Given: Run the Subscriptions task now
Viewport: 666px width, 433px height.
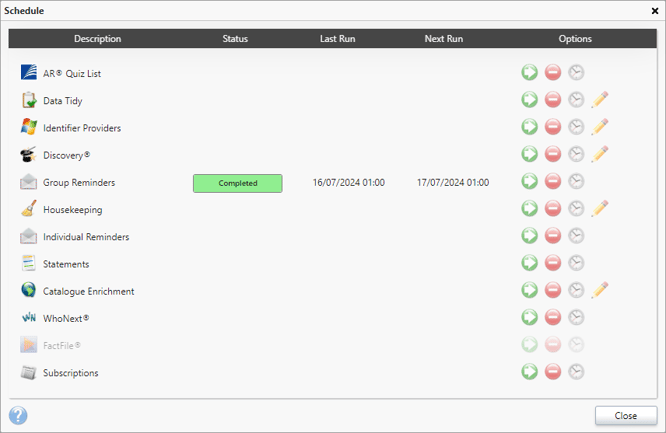Looking at the screenshot, I should tap(529, 372).
